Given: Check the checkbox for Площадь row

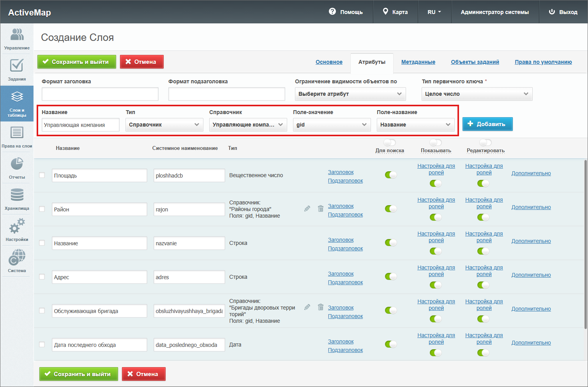Looking at the screenshot, I should [x=42, y=175].
